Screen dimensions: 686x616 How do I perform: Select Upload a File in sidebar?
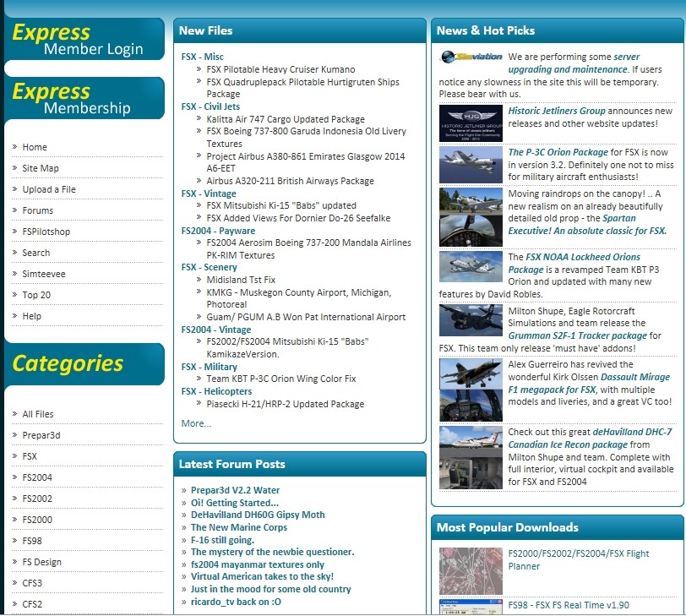click(x=49, y=189)
